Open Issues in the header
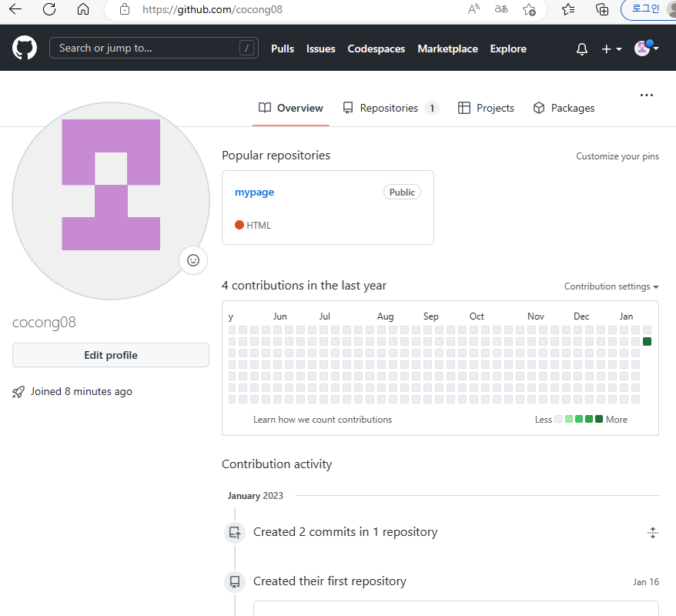The image size is (676, 616). [321, 49]
